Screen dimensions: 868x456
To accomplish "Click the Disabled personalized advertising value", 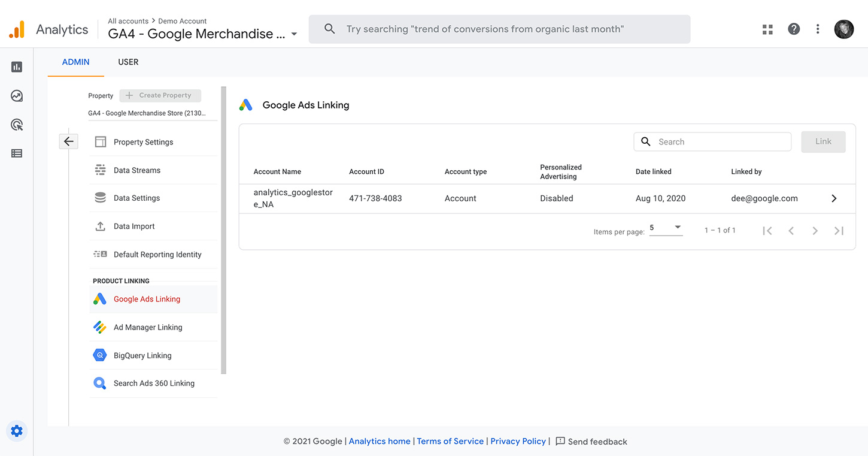I will (557, 198).
